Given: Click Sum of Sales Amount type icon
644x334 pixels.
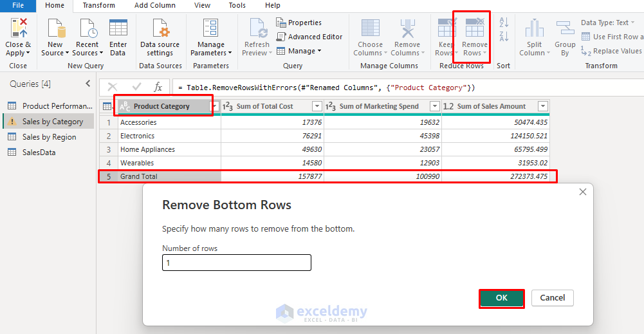Looking at the screenshot, I should 448,106.
